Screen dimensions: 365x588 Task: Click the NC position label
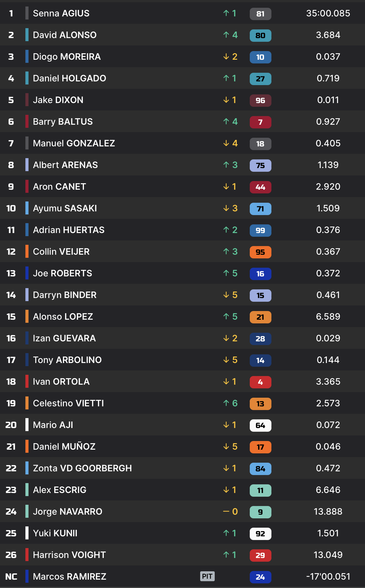click(11, 577)
